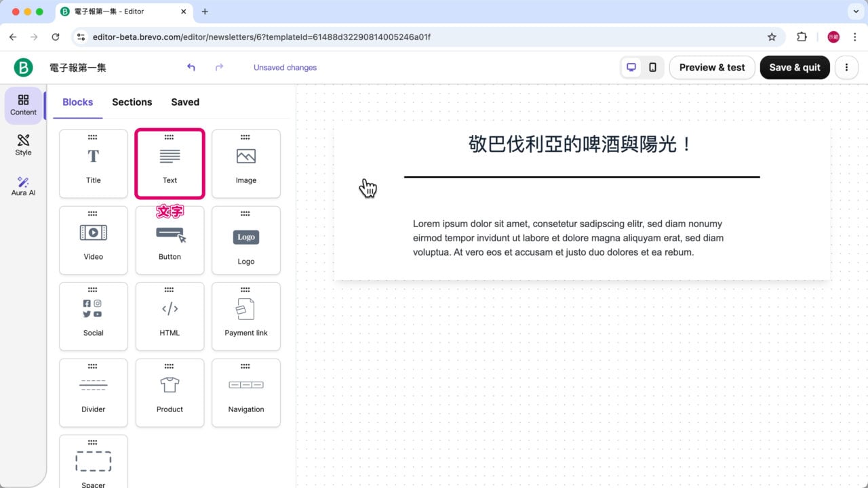Click Preview & test
The image size is (868, 488).
(x=711, y=67)
